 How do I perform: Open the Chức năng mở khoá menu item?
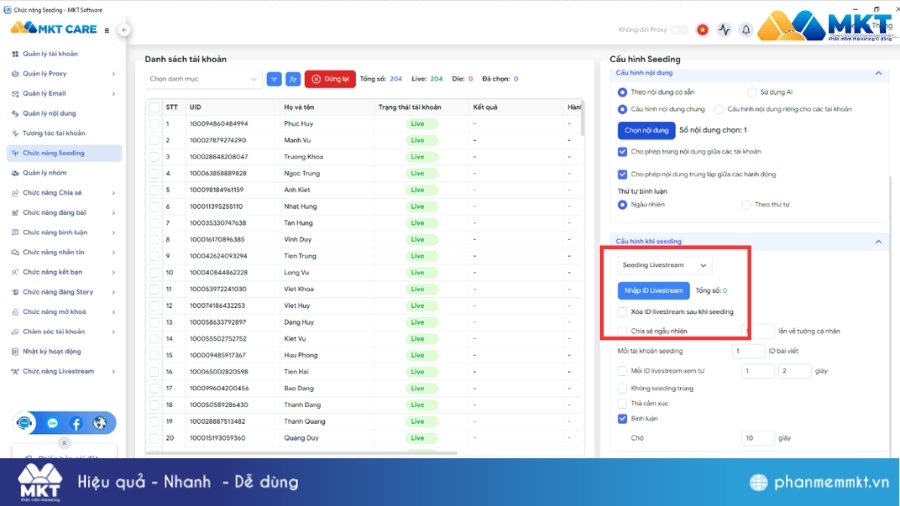pyautogui.click(x=64, y=312)
